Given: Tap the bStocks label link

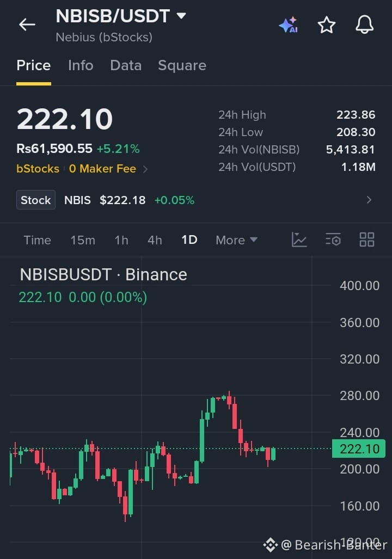Looking at the screenshot, I should tap(38, 169).
